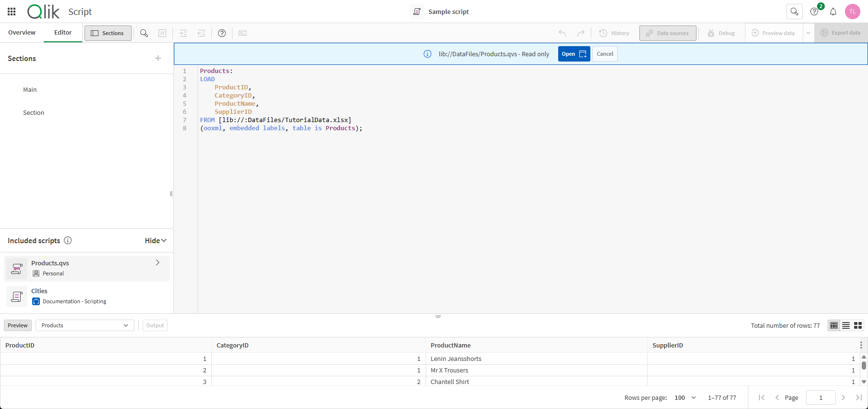Click the blue Open button
This screenshot has width=868, height=409.
point(574,54)
